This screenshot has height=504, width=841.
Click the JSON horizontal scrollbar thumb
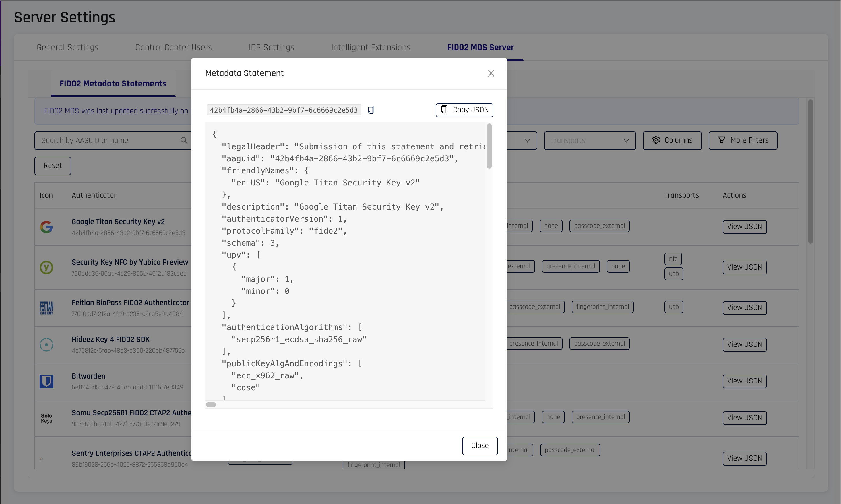(211, 404)
